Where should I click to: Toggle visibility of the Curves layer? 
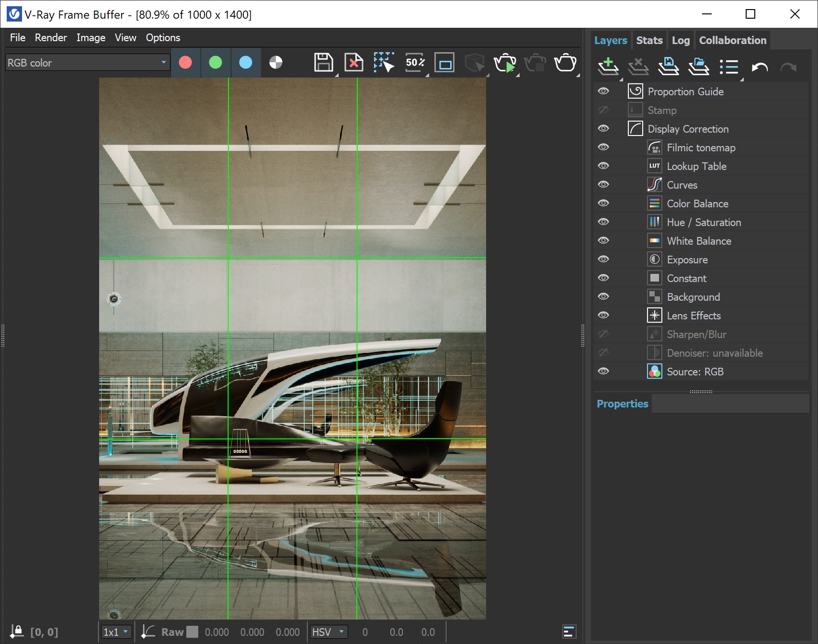(603, 184)
